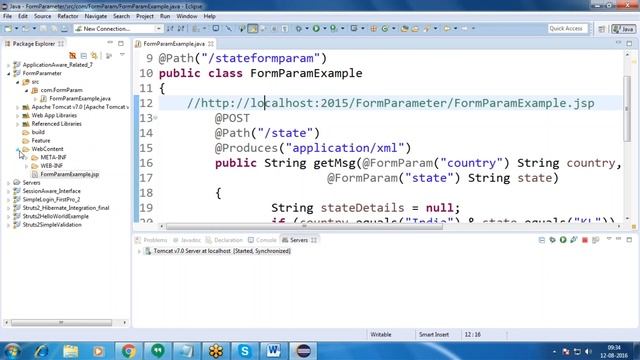Image resolution: width=640 pixels, height=360 pixels.
Task: Click Publish to server icon in Servers view
Action: click(595, 240)
